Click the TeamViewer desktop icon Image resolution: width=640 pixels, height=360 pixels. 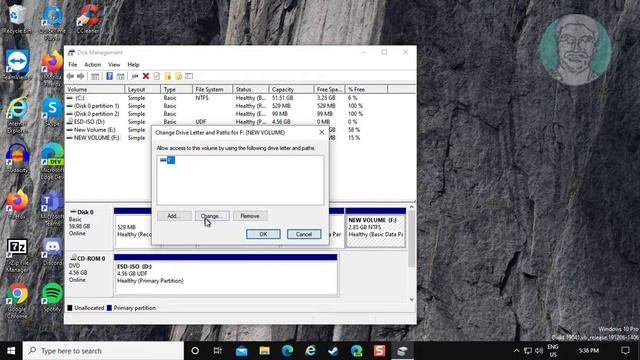[x=17, y=64]
